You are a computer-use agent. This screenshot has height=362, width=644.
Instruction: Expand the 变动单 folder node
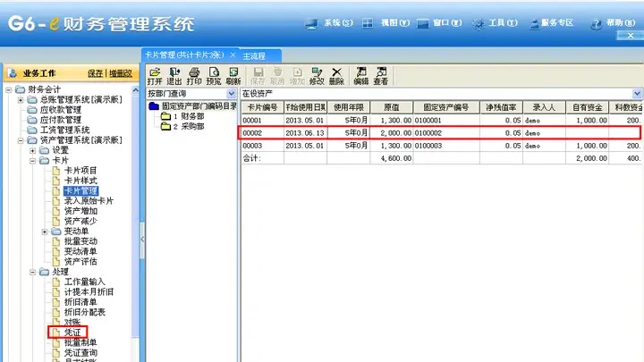point(45,232)
